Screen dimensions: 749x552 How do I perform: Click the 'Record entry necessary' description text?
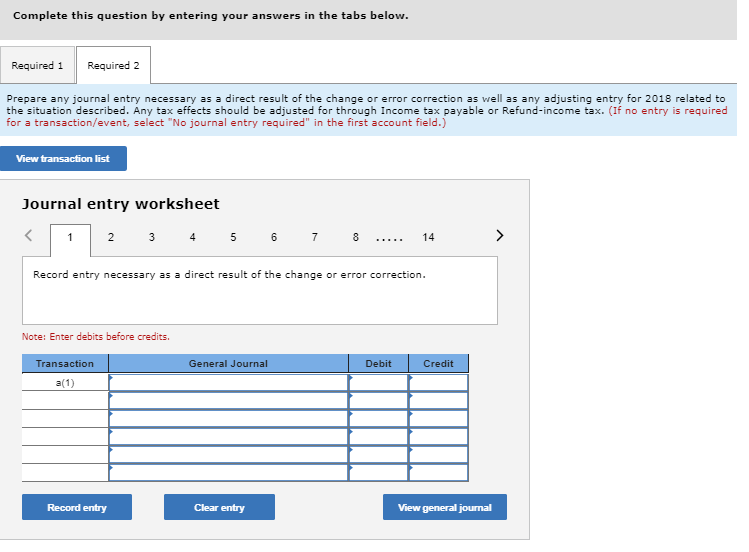[x=229, y=275]
